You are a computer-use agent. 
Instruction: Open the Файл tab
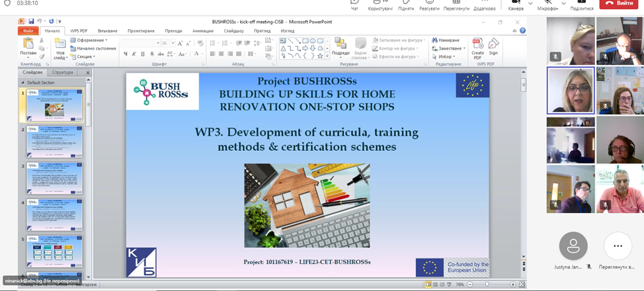pyautogui.click(x=28, y=31)
